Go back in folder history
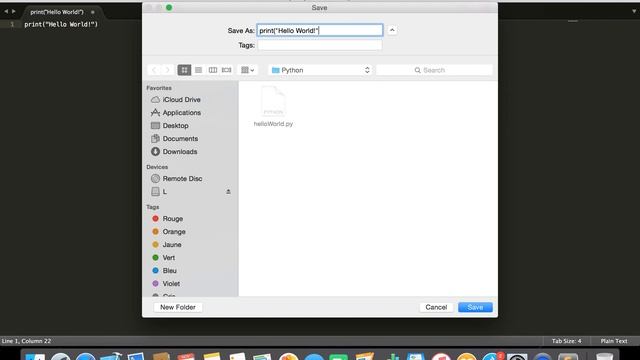This screenshot has height=360, width=640. 154,70
